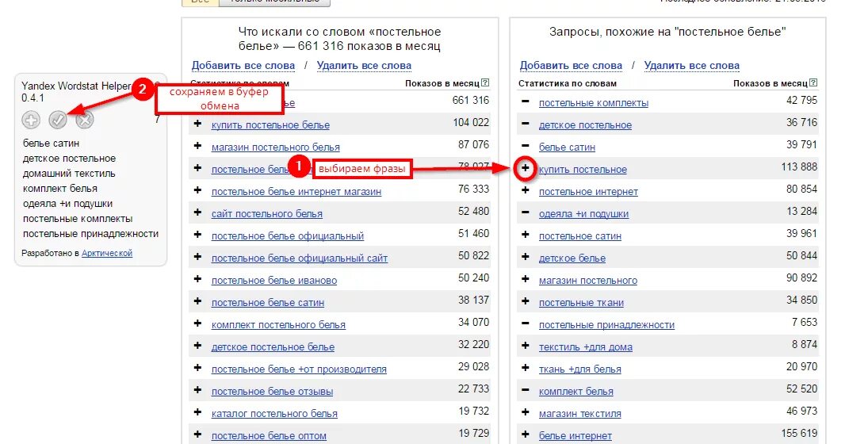Select 'одеяла +и подушки' in Helper phrase list
This screenshot has height=444, width=868.
pos(67,203)
